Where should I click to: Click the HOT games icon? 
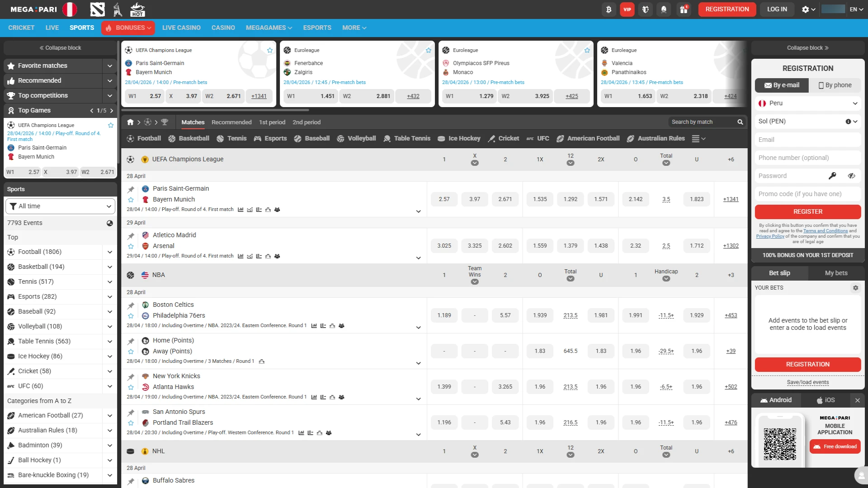tap(137, 9)
